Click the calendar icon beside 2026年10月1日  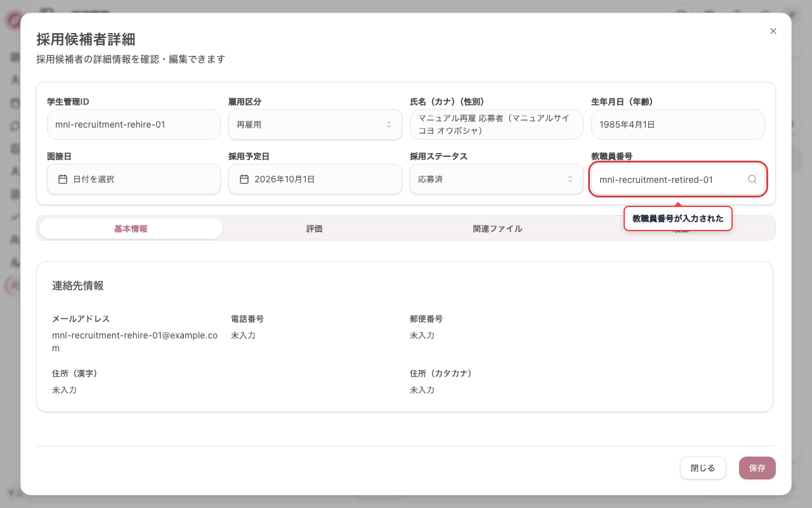244,179
